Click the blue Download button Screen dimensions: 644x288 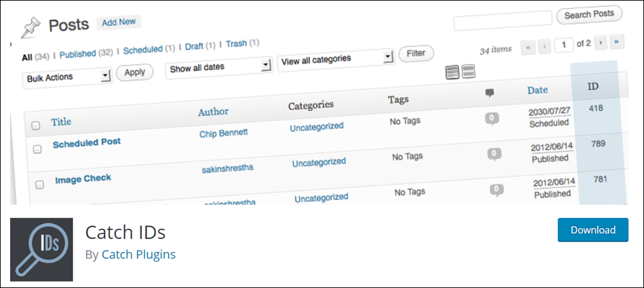point(592,229)
